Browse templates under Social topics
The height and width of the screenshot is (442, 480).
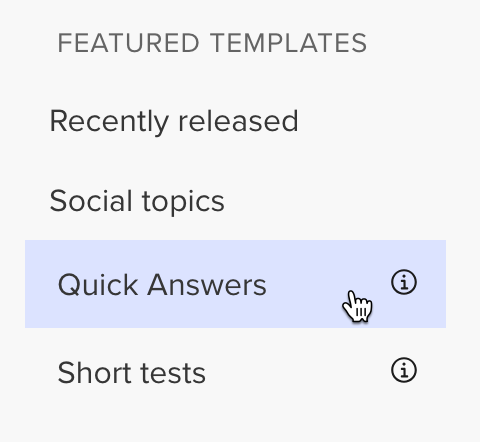coord(137,202)
